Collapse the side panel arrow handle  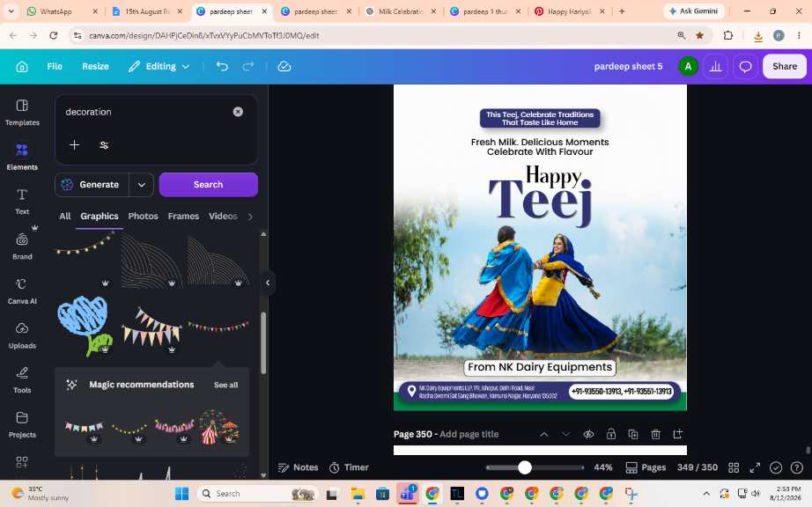point(268,283)
